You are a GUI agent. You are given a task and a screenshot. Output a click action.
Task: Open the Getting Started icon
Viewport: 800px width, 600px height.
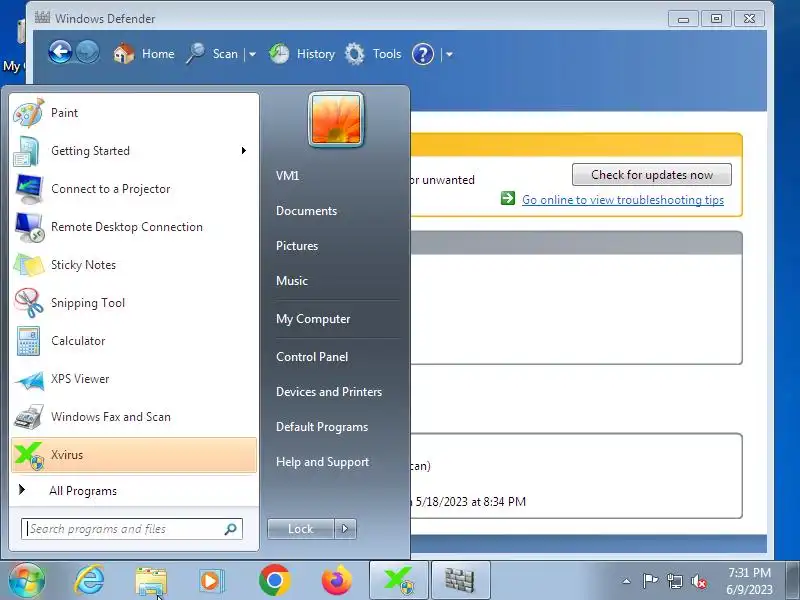[x=27, y=151]
